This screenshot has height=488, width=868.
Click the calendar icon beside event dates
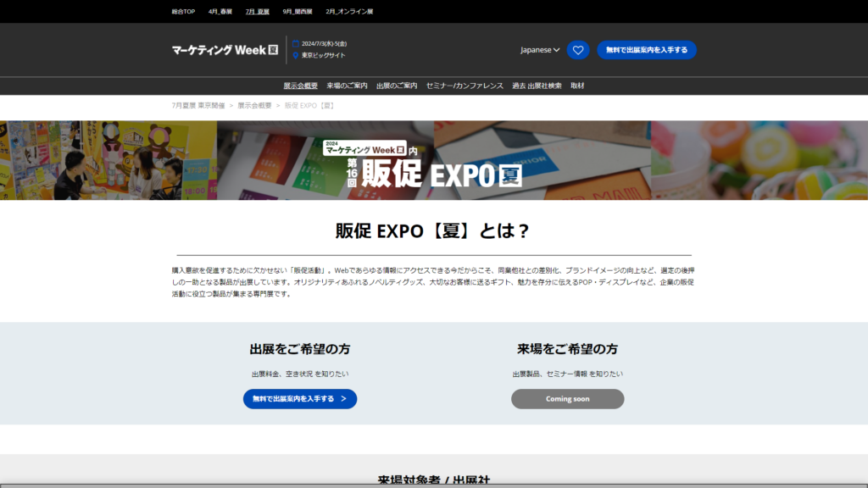(296, 44)
